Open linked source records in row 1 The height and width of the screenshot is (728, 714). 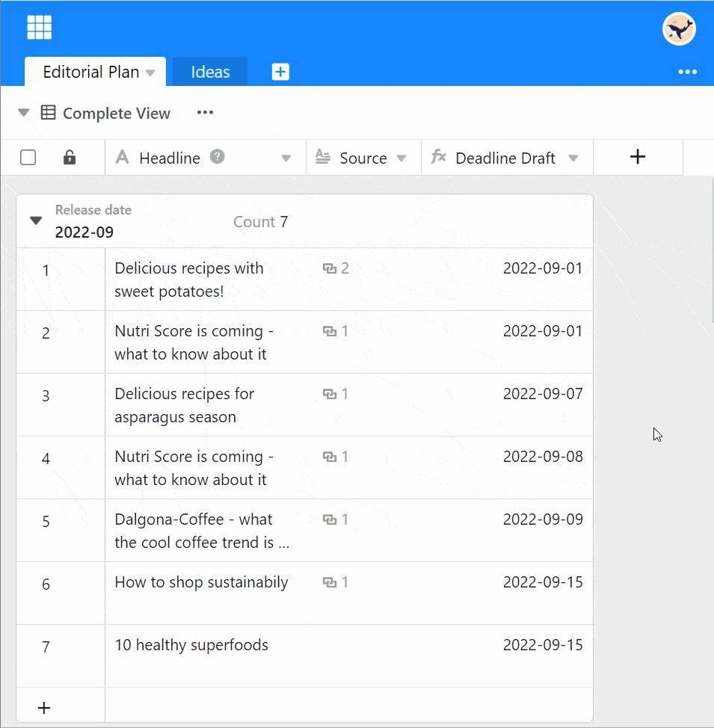[x=336, y=268]
